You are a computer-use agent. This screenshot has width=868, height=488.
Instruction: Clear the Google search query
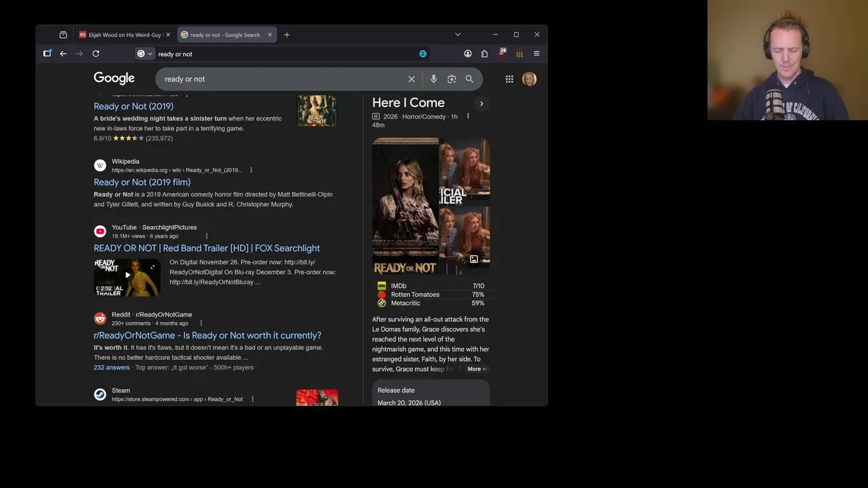(x=412, y=79)
